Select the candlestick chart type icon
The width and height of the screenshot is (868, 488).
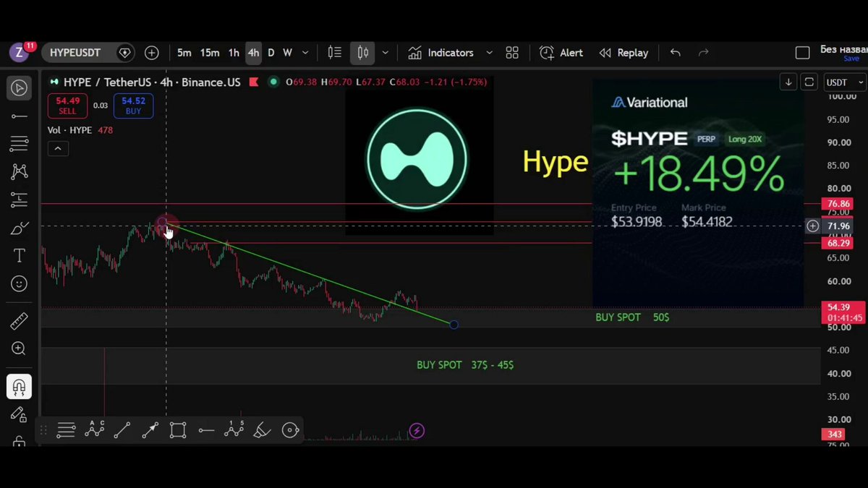click(x=362, y=53)
